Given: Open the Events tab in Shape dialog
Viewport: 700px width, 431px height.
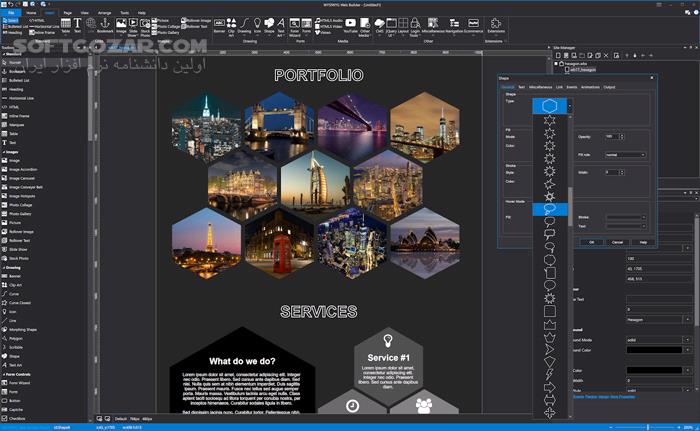Looking at the screenshot, I should pos(571,87).
